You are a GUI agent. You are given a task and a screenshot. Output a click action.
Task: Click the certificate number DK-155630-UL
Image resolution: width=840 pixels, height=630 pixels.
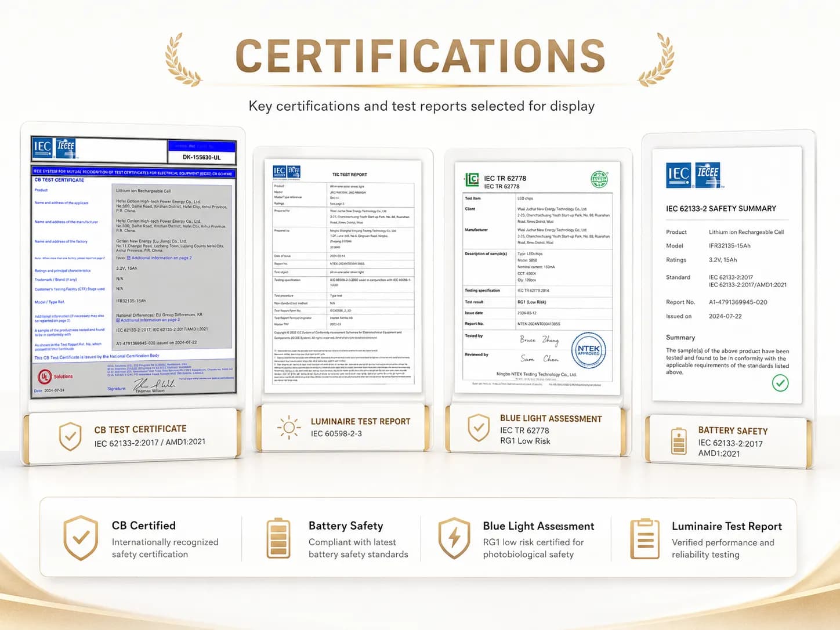click(x=202, y=157)
